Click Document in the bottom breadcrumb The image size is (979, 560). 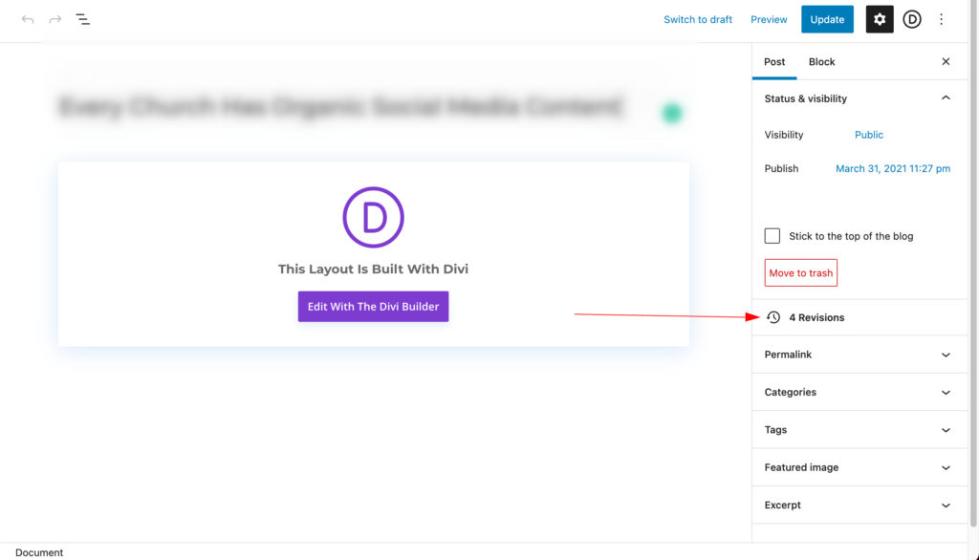click(x=38, y=552)
